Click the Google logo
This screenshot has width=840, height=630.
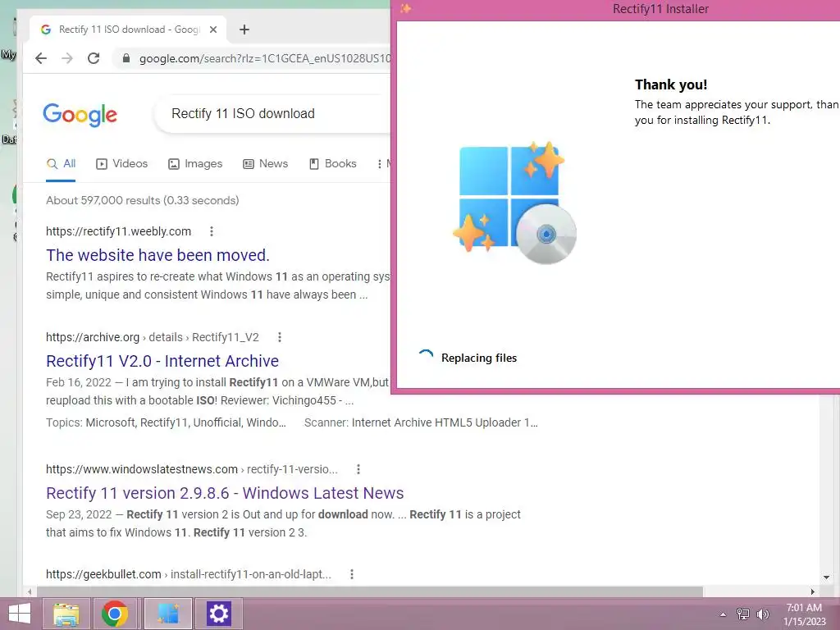click(80, 115)
